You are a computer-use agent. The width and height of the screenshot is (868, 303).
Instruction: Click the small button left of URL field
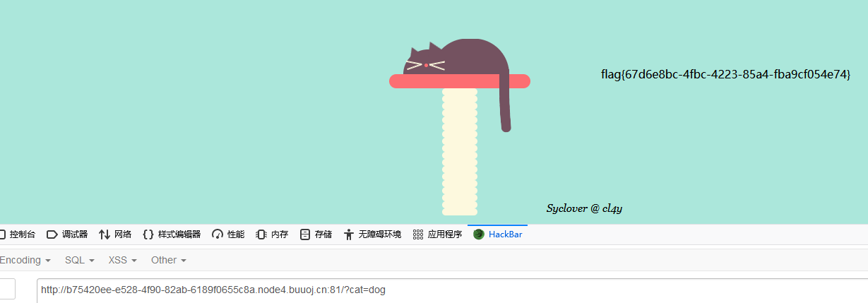pyautogui.click(x=7, y=289)
